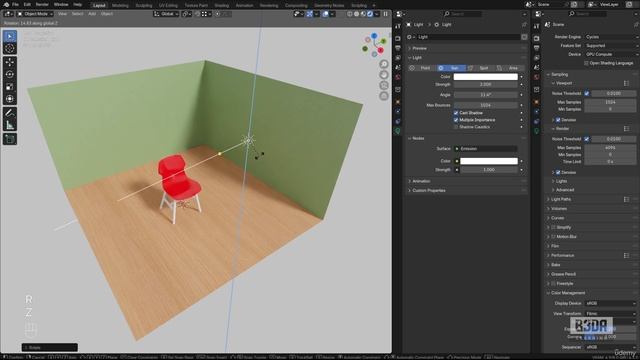Switch perspective/orthographic grid icon
Viewport: 640px width, 360px height.
pos(384,96)
